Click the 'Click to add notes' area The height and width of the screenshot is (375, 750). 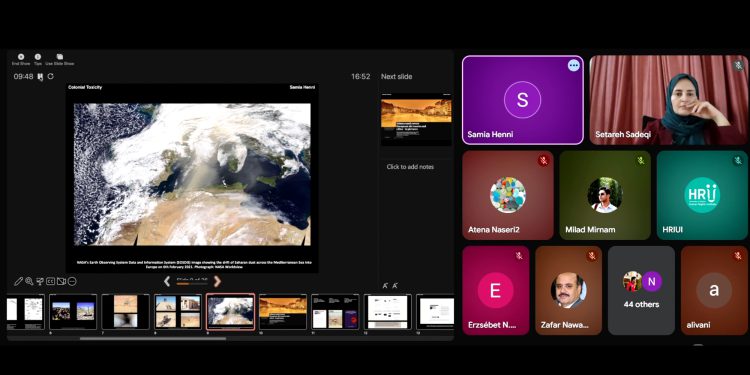[x=410, y=167]
